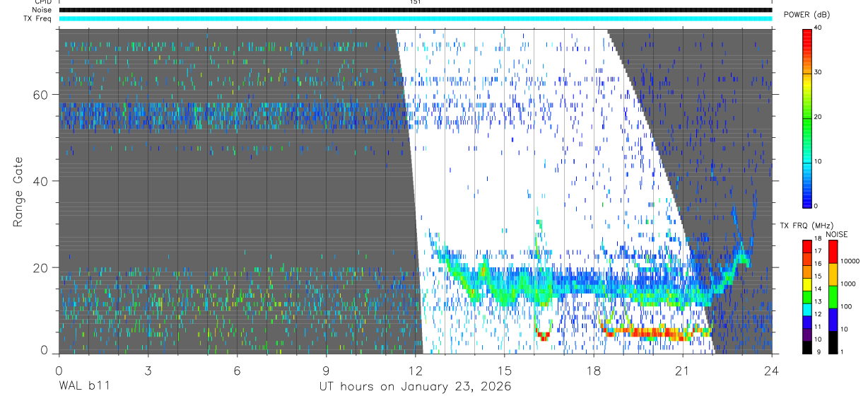This screenshot has width=868, height=401.
Task: Click the 60 label on Range Gate axis
Action: [x=41, y=94]
